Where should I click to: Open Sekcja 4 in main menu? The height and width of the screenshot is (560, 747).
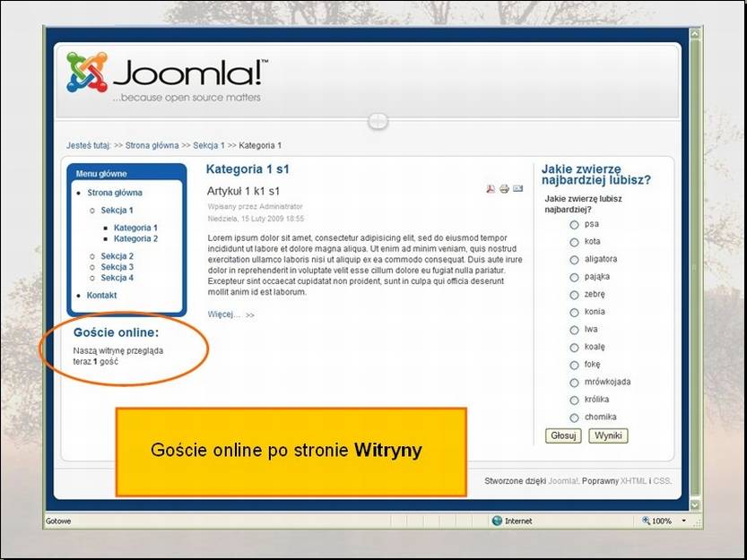117,278
